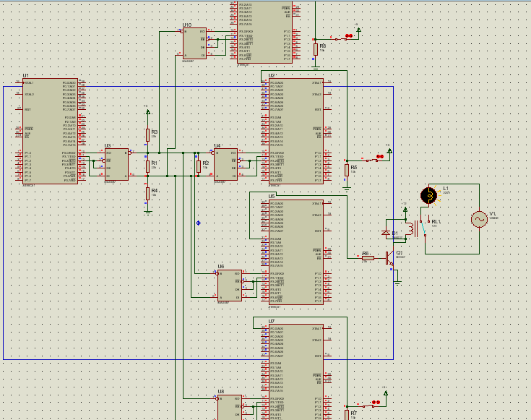Select the U3 transceiver IC
This screenshot has height=420, width=531.
[x=116, y=164]
